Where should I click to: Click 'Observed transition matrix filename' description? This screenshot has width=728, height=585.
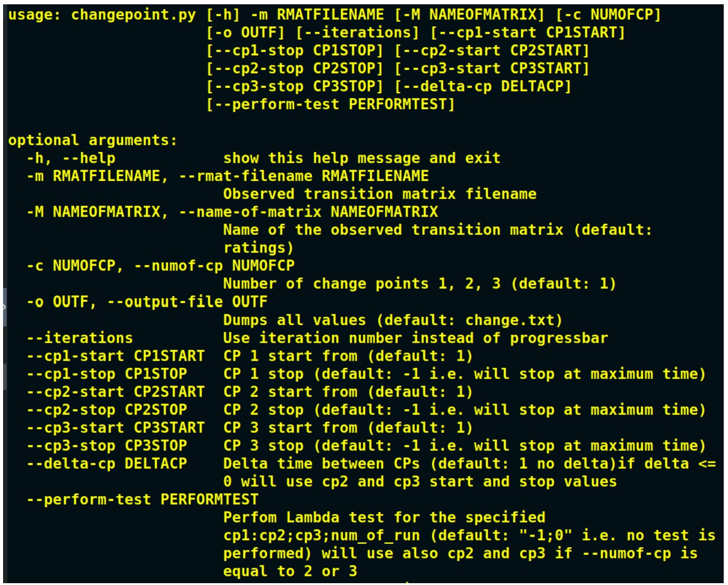[x=380, y=194]
